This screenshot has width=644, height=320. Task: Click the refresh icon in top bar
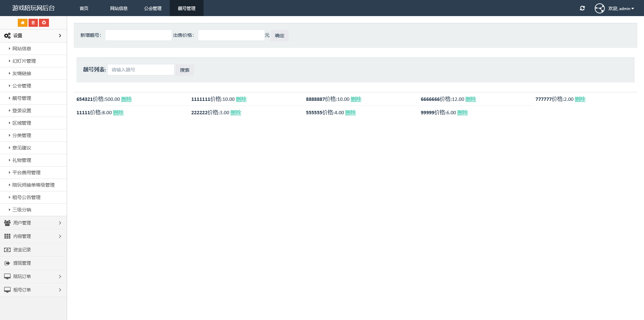[x=582, y=8]
